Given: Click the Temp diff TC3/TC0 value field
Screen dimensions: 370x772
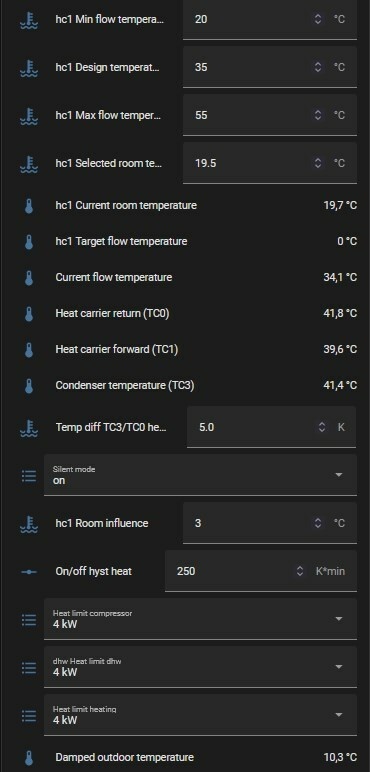Looking at the screenshot, I should [x=271, y=427].
